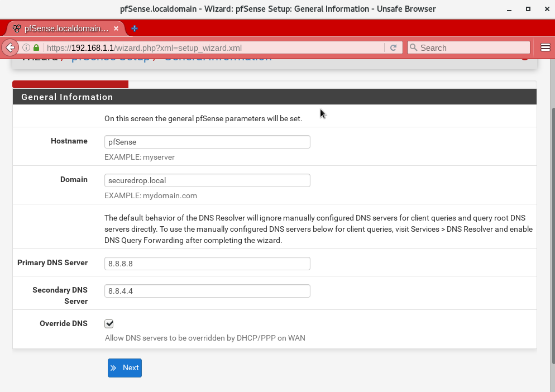Click the Primary DNS Server field
555x392 pixels.
click(207, 263)
